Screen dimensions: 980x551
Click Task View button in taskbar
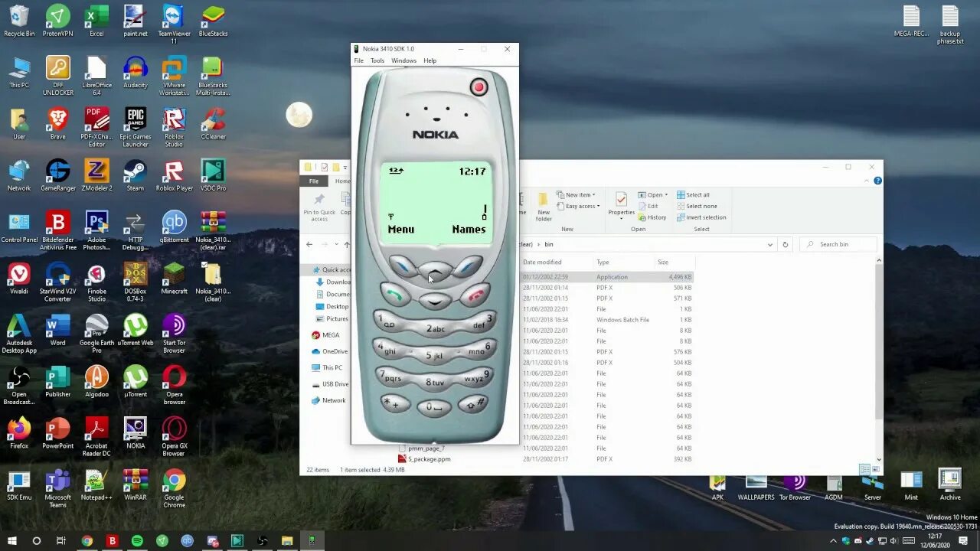[x=61, y=540]
